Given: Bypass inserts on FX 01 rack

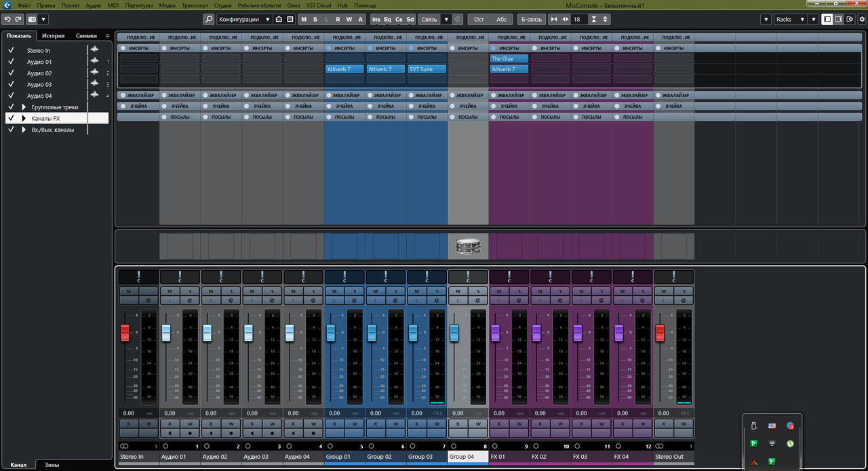Looking at the screenshot, I should tap(493, 48).
